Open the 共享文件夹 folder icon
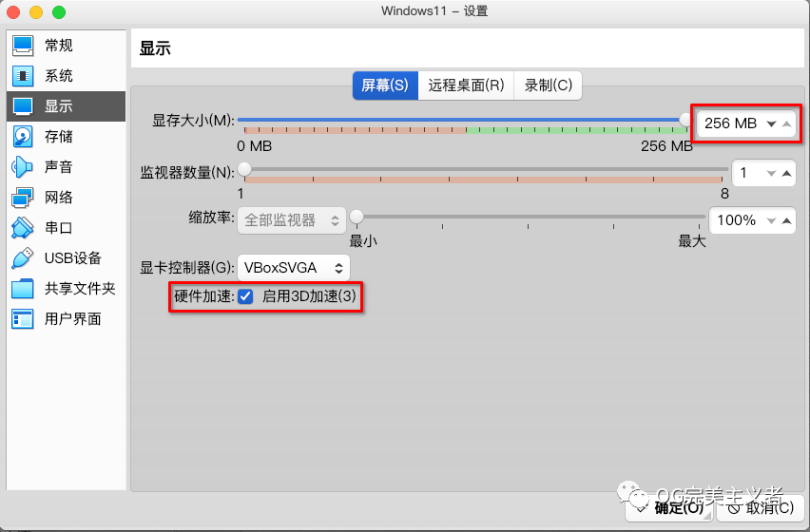This screenshot has height=532, width=810. 23,289
